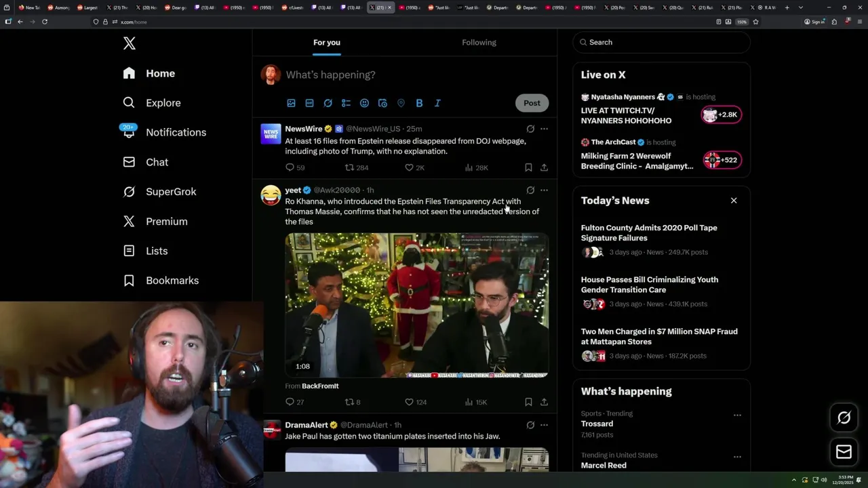Toggle bold formatting in the composer

click(x=419, y=103)
